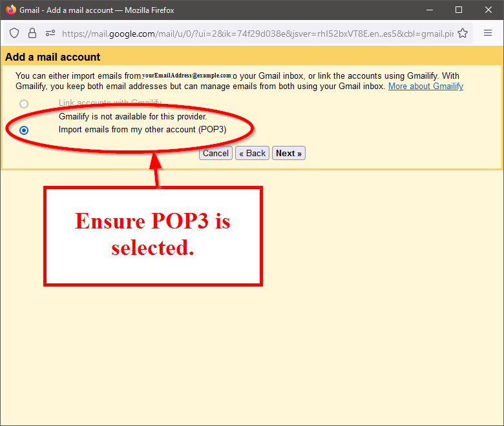Image resolution: width=504 pixels, height=426 pixels.
Task: Go back with the « Back button
Action: coord(252,153)
